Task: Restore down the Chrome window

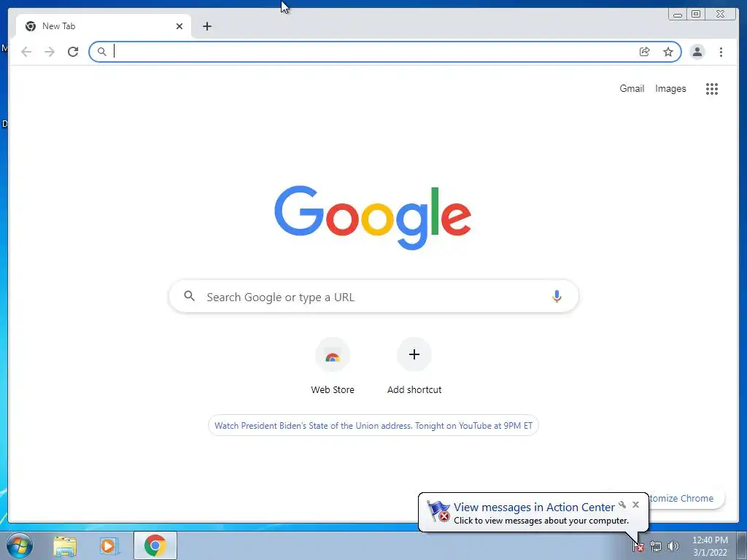Action: tap(696, 15)
